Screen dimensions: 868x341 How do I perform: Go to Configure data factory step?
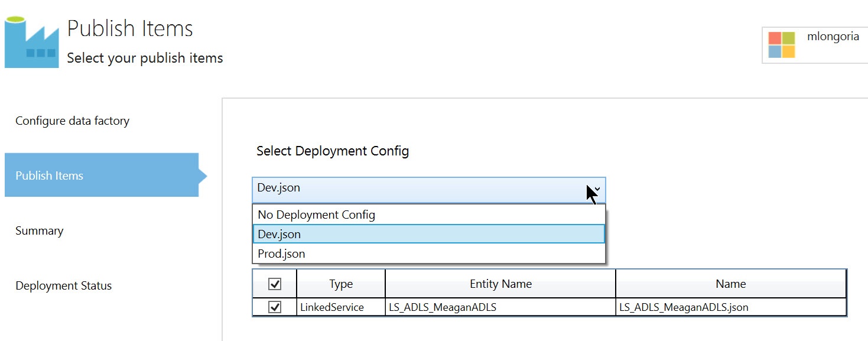coord(72,121)
